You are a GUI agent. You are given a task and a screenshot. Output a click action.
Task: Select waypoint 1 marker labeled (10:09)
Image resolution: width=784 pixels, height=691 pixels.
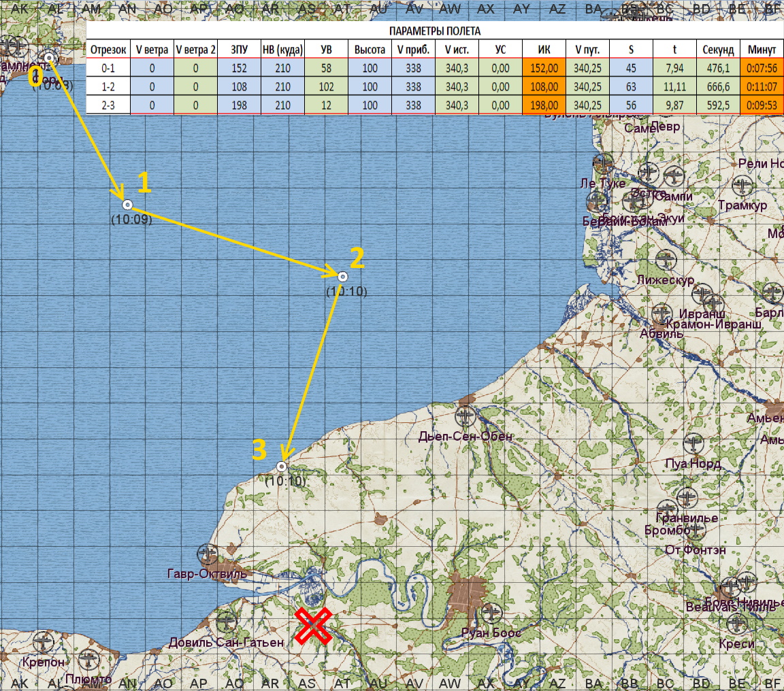click(127, 205)
